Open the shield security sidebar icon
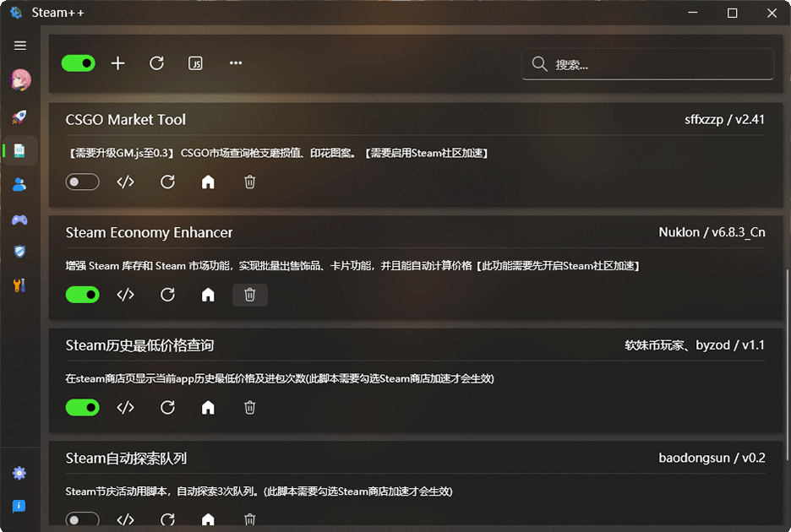791x532 pixels. 20,251
